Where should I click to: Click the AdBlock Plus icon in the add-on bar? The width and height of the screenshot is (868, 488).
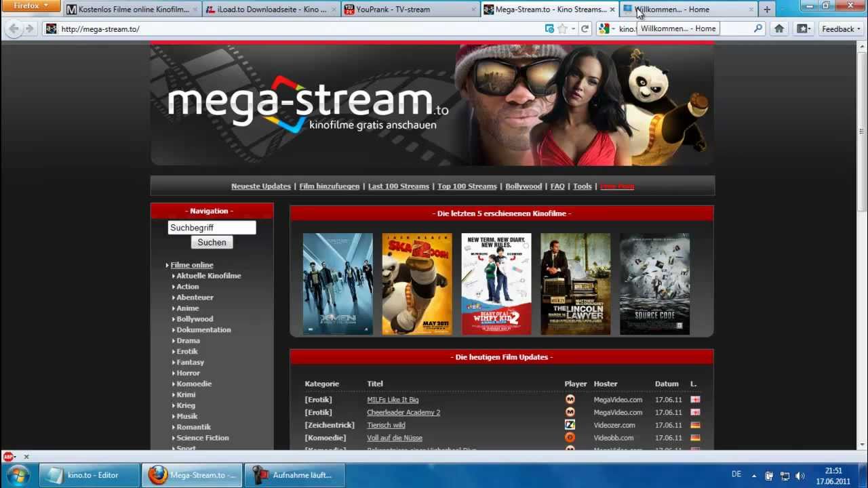[9, 457]
